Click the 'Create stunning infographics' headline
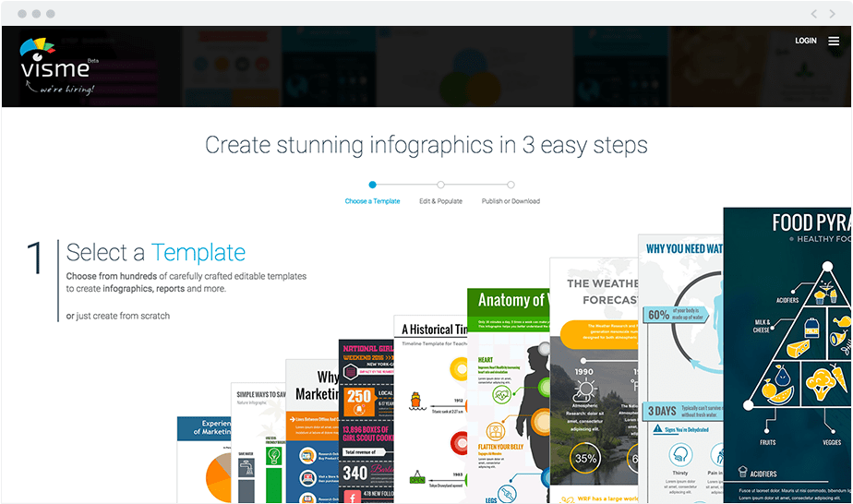This screenshot has height=504, width=853. [426, 145]
